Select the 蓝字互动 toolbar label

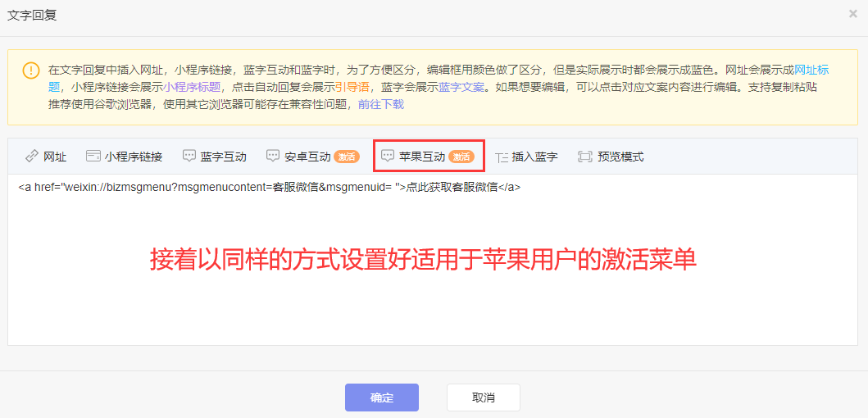tap(224, 157)
